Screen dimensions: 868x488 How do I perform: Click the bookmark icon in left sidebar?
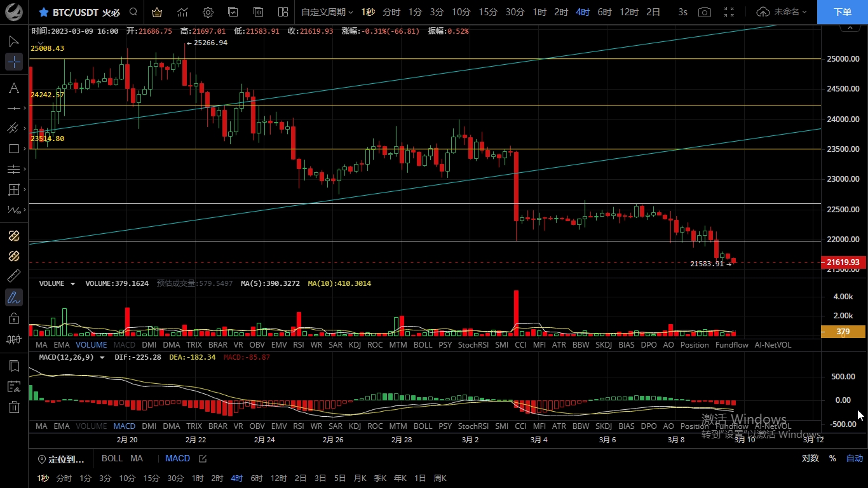[x=14, y=366]
